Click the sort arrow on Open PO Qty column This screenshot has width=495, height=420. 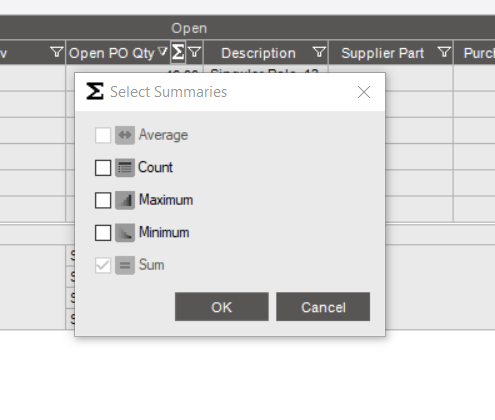(x=163, y=52)
